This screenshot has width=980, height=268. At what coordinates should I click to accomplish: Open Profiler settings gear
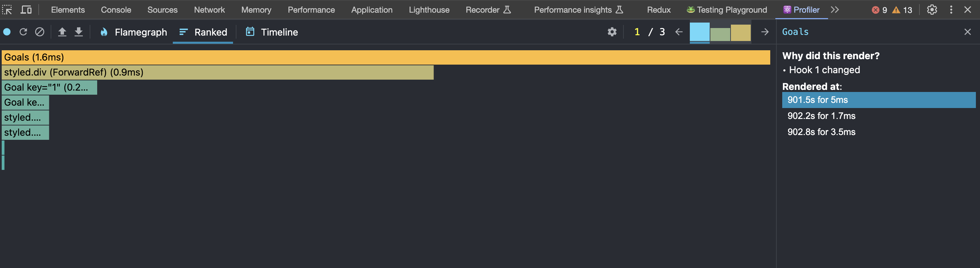(612, 32)
